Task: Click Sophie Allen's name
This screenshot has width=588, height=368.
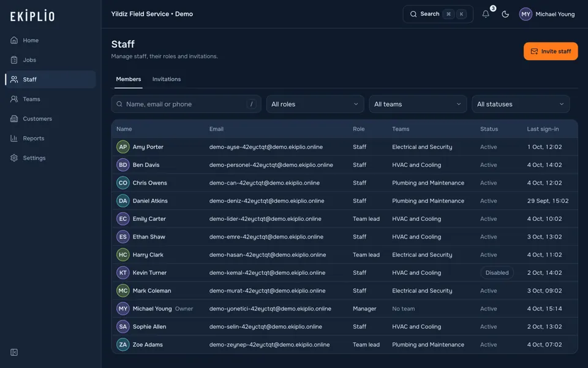Action: pyautogui.click(x=149, y=327)
